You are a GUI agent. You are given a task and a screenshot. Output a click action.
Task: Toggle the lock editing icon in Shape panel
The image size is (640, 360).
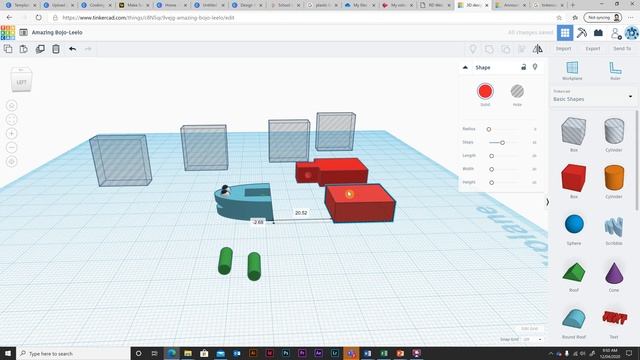[x=524, y=67]
